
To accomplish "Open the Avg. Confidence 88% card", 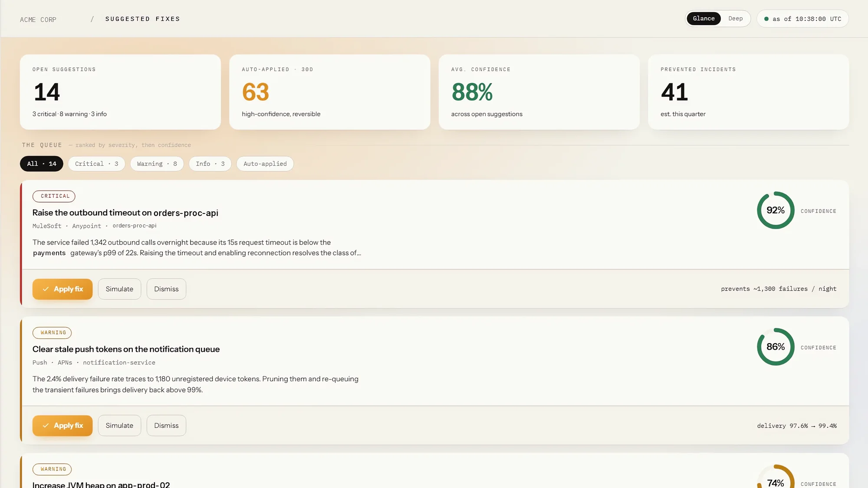I will click(x=539, y=92).
